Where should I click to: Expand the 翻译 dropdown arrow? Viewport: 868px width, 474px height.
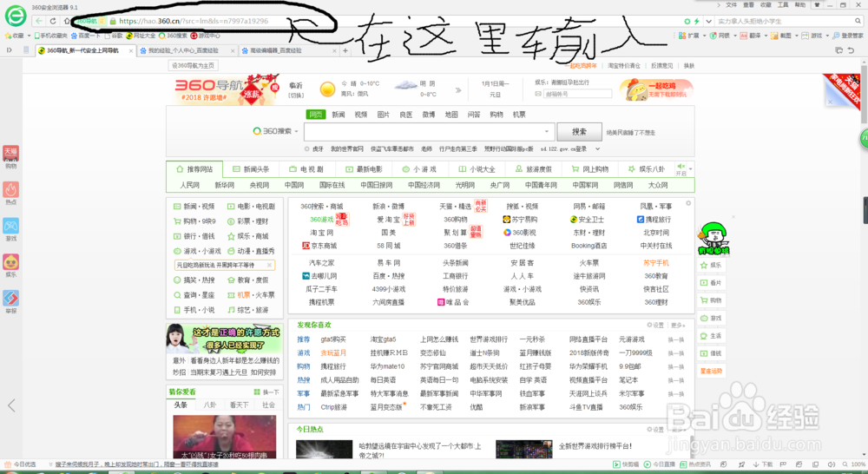pyautogui.click(x=765, y=36)
